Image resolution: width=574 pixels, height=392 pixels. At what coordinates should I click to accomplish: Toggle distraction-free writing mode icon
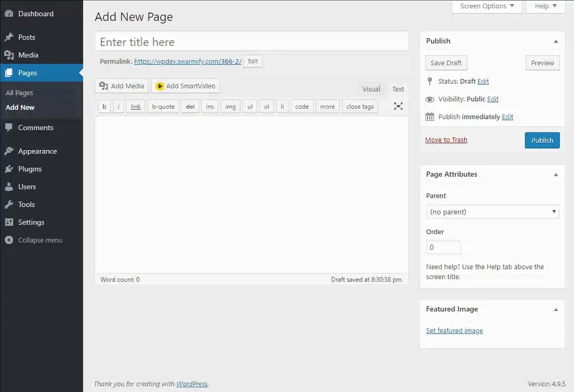(398, 106)
